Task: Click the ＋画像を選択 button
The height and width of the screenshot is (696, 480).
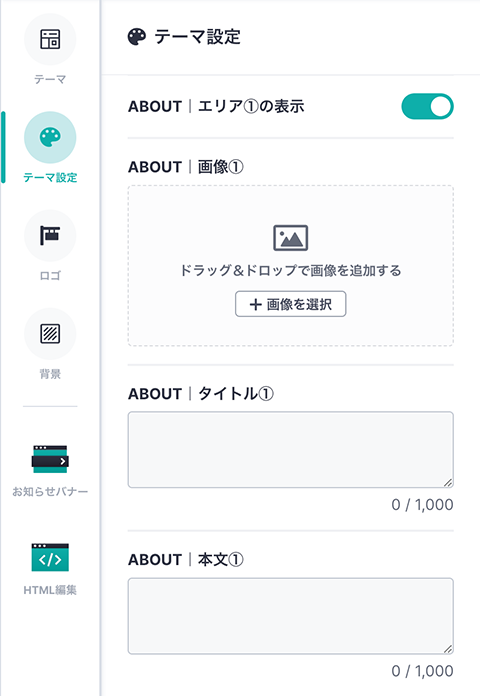Action: pos(290,304)
